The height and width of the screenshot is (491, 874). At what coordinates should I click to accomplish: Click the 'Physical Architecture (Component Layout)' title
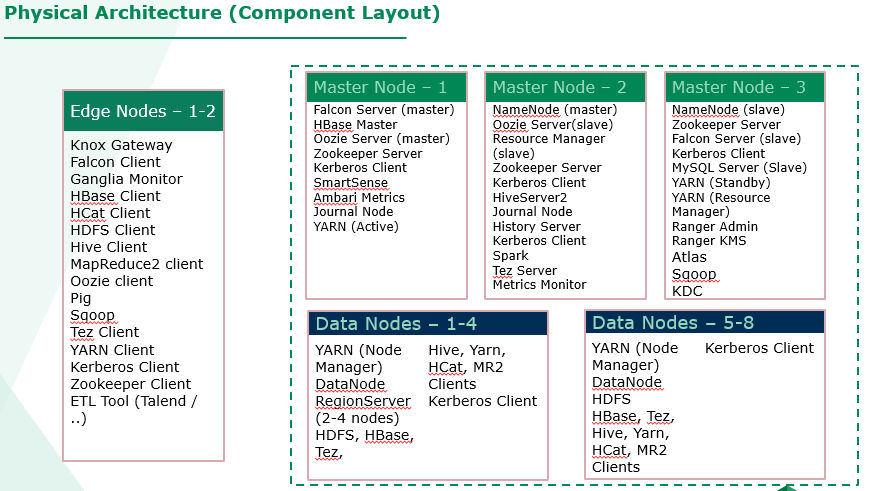click(x=222, y=13)
